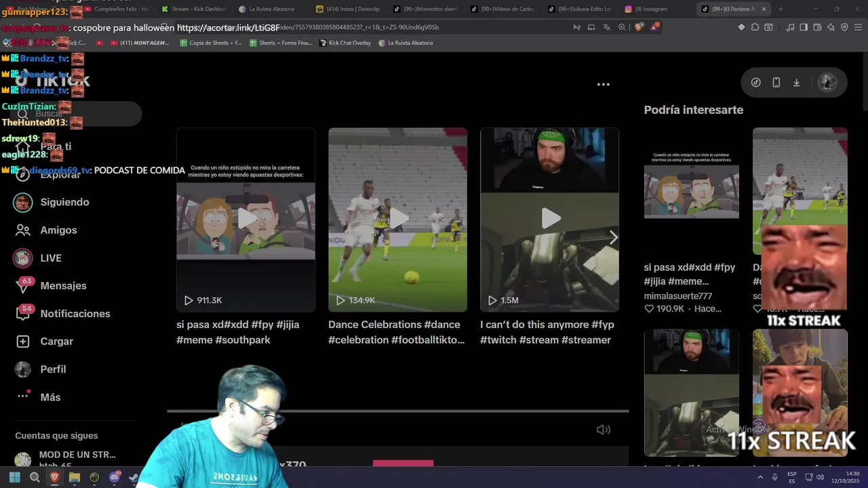
Task: Open Notificaciones with 54 badge
Action: tap(75, 313)
